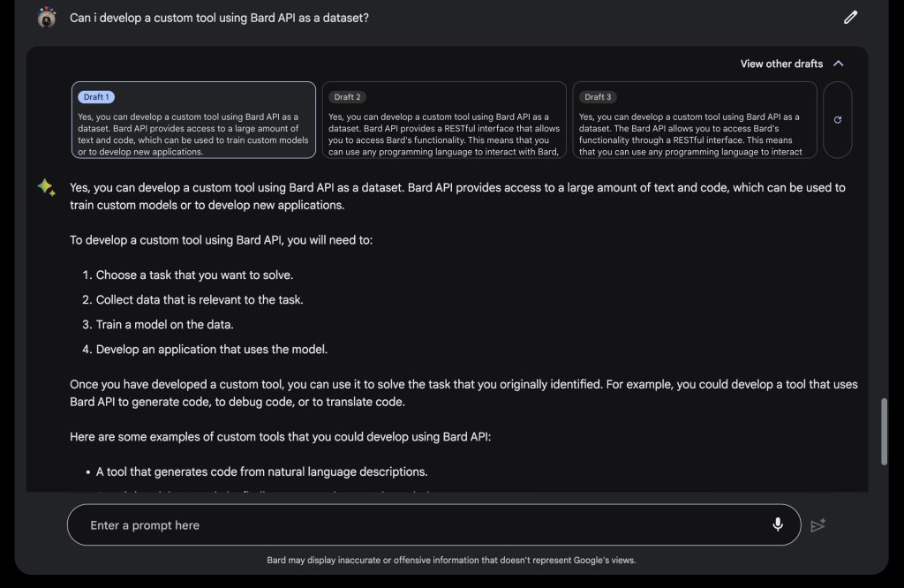904x588 pixels.
Task: Click the send prompt arrow icon
Action: pos(818,525)
